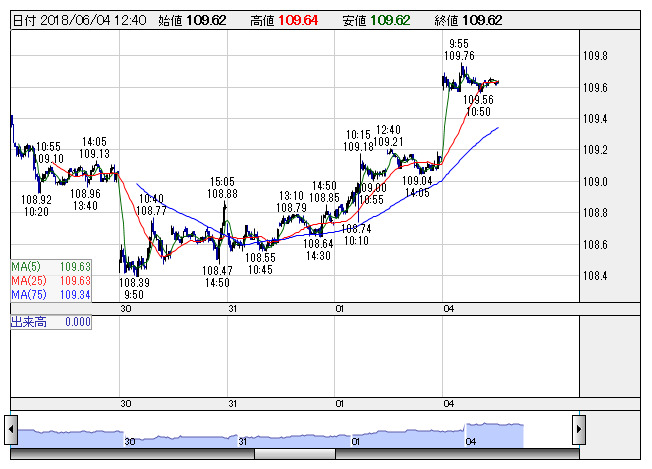The image size is (652, 469).
Task: Click the 15:05 peak annotation 108.88
Action: point(222,188)
